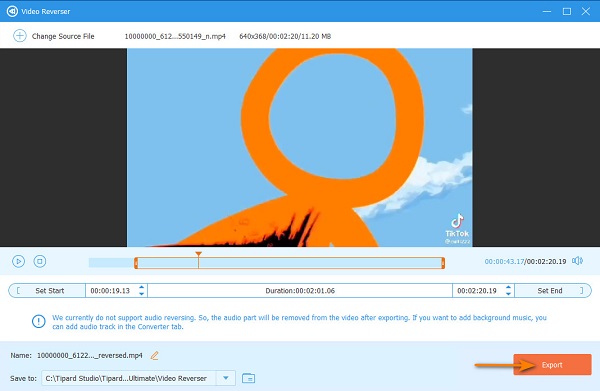The width and height of the screenshot is (600, 391).
Task: Maximize the Video Reverser window
Action: click(x=567, y=11)
